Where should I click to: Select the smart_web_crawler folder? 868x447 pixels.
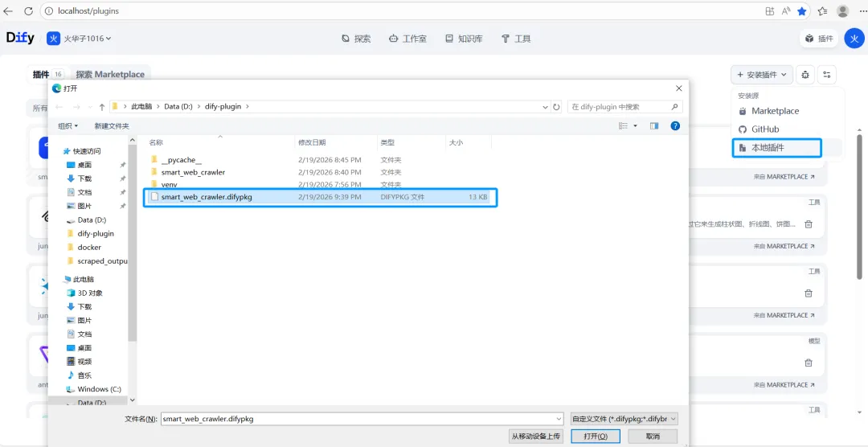click(x=193, y=172)
